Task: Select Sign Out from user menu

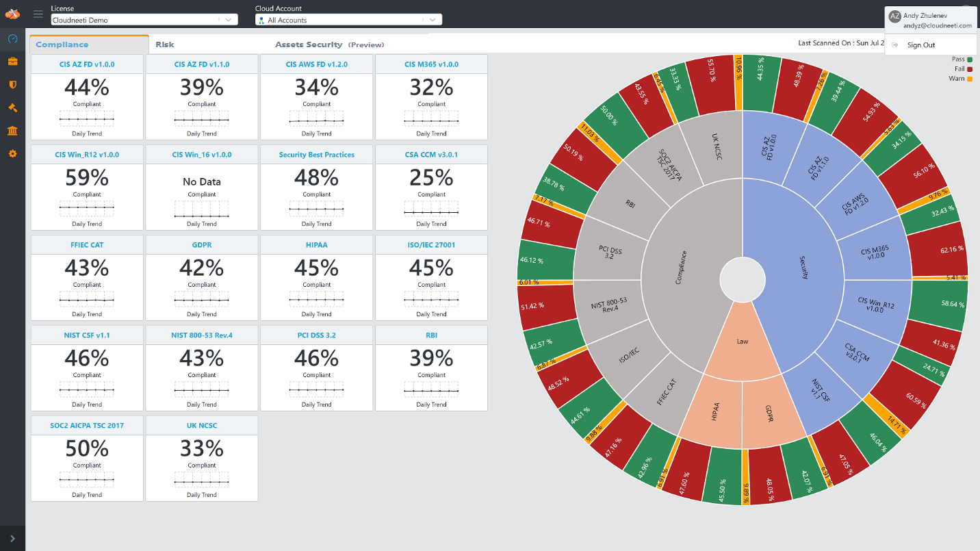Action: 921,45
